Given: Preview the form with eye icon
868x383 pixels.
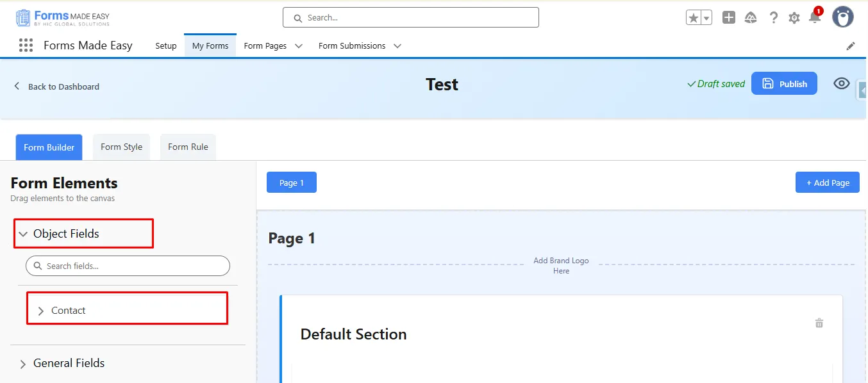Looking at the screenshot, I should [x=842, y=83].
